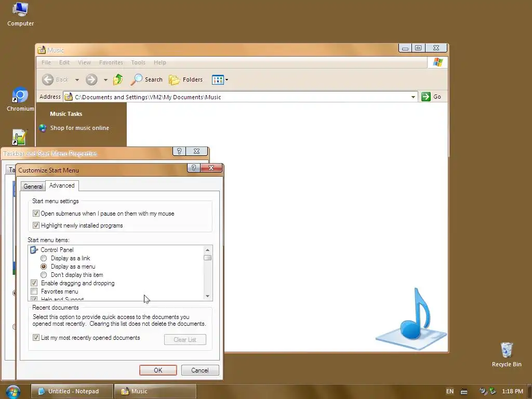Select the Advanced tab
This screenshot has height=399, width=532.
(x=62, y=185)
